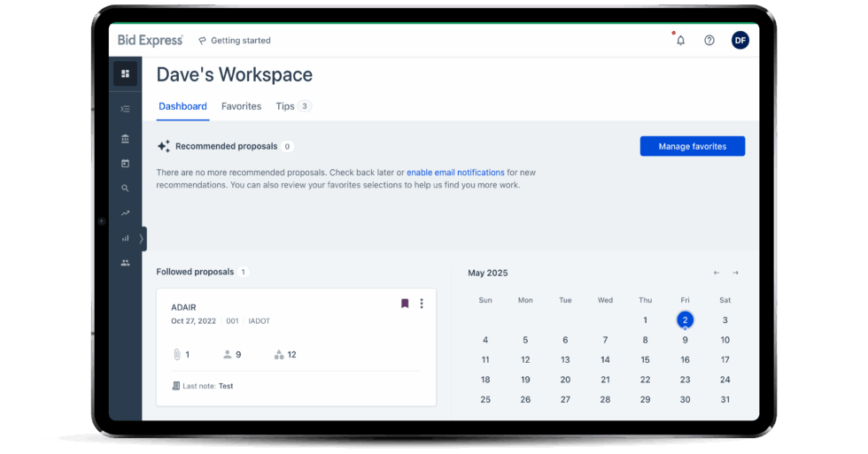Screen dimensions: 868x454
Task: Click the bar chart sidebar icon
Action: point(125,238)
